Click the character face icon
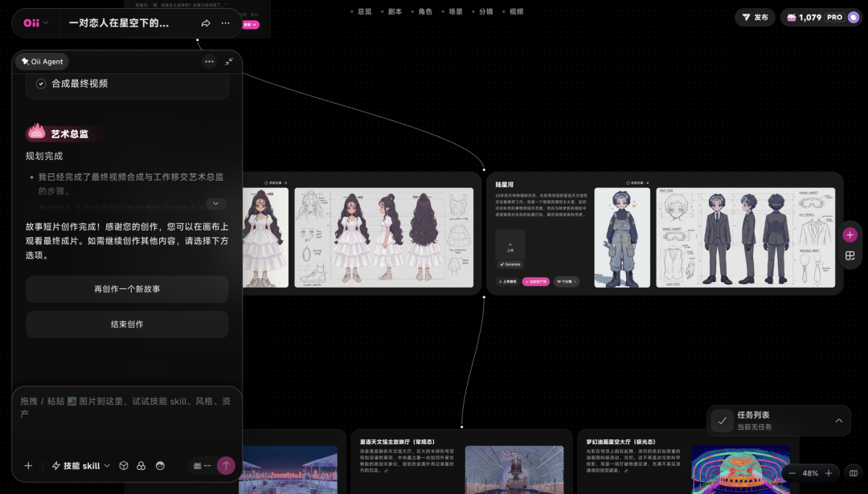This screenshot has height=494, width=868. point(160,466)
